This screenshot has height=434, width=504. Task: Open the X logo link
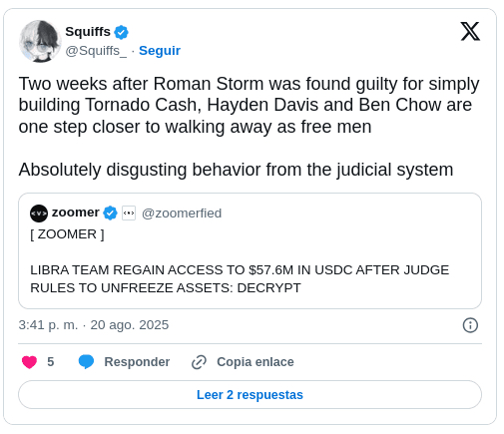470,32
